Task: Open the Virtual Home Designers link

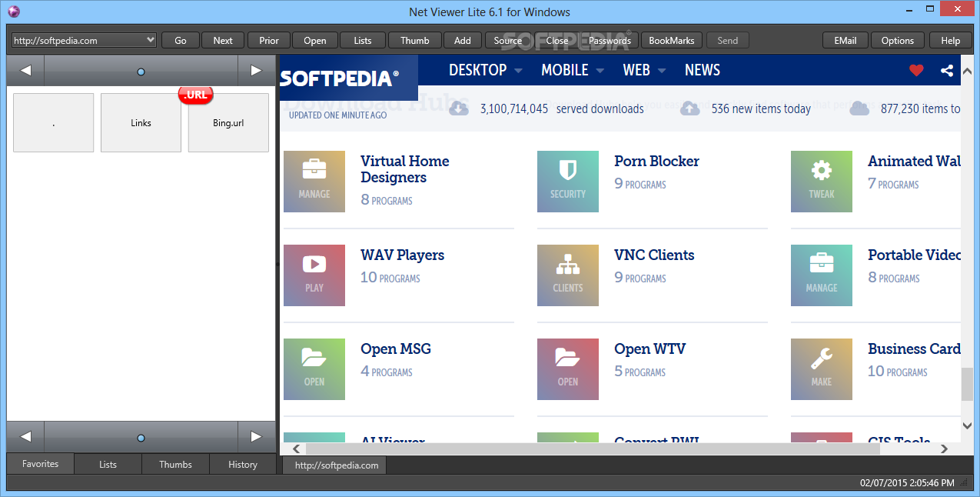Action: (404, 169)
